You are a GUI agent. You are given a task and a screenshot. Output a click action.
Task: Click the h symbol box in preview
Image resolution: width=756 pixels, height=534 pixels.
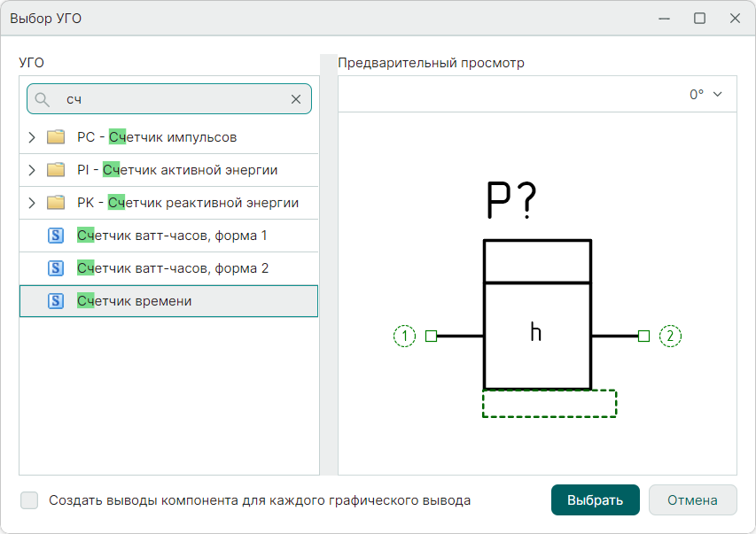click(x=538, y=336)
